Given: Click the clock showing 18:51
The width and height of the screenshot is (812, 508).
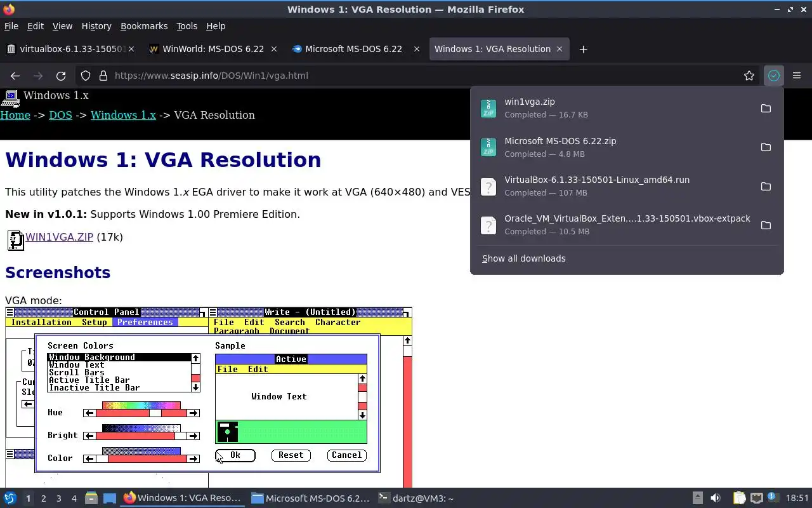Looking at the screenshot, I should tap(797, 498).
